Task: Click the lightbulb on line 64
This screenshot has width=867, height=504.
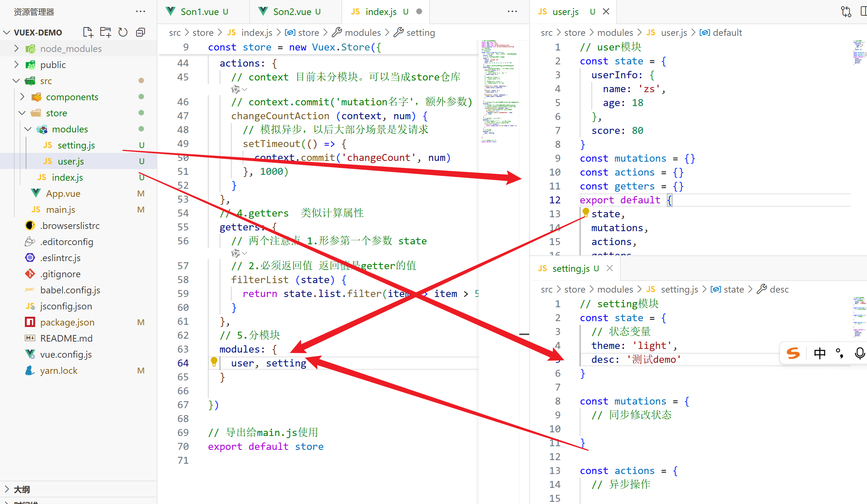Action: click(x=214, y=362)
